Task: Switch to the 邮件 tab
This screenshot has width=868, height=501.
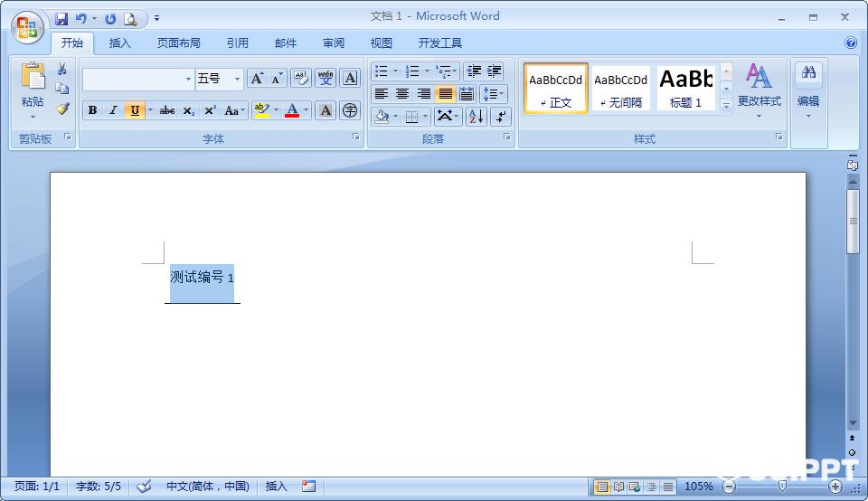Action: click(286, 43)
